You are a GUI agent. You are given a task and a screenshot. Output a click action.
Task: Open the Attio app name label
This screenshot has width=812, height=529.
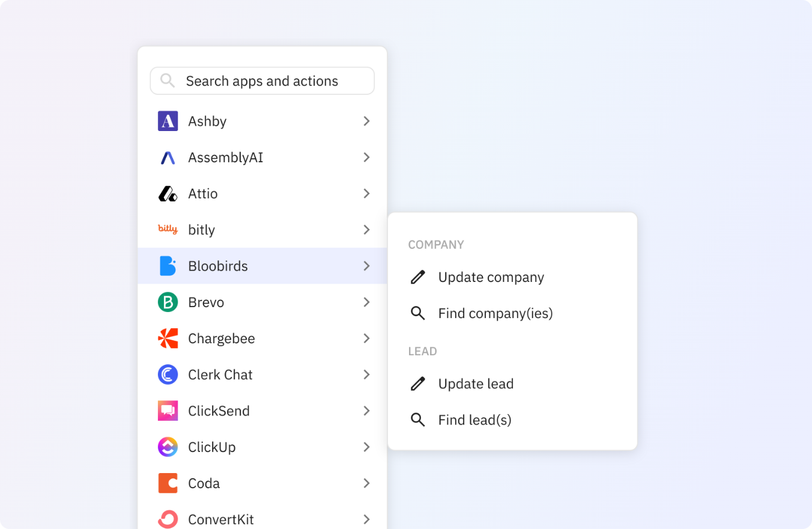[203, 194]
